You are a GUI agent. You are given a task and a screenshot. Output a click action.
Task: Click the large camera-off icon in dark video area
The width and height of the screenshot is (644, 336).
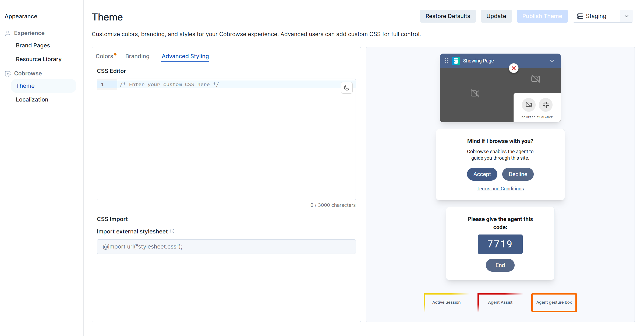click(475, 93)
